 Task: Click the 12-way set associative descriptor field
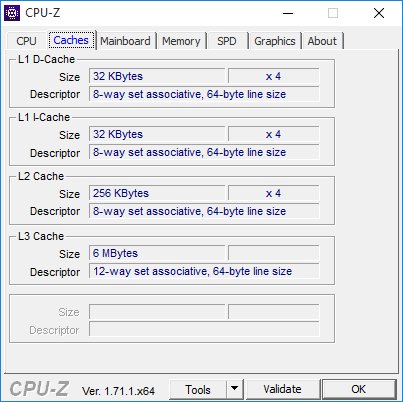coord(204,271)
